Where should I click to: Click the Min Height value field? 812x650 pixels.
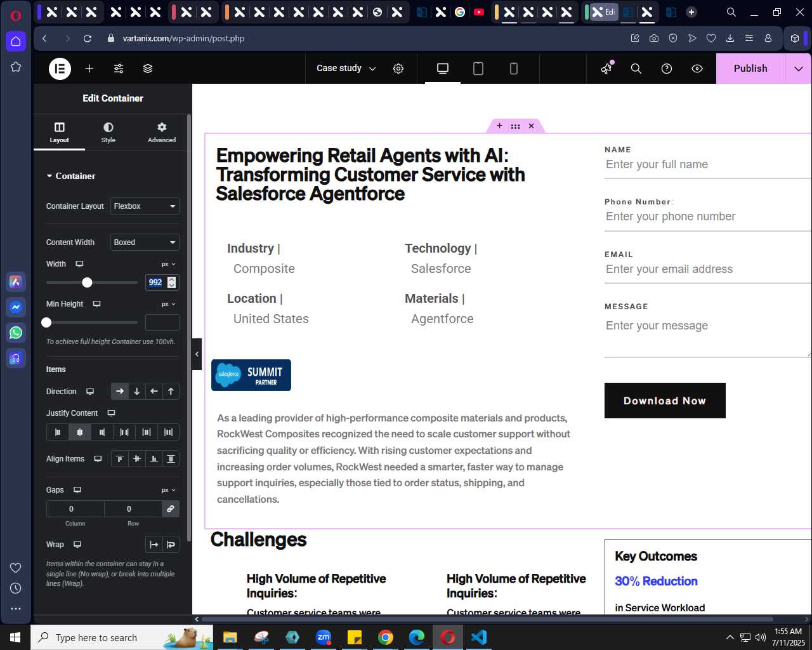[162, 322]
